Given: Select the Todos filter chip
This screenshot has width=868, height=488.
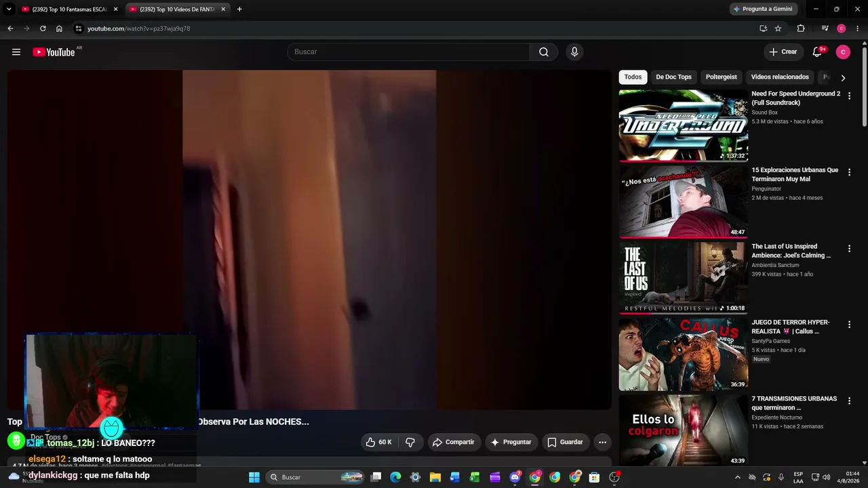Looking at the screenshot, I should pos(633,77).
